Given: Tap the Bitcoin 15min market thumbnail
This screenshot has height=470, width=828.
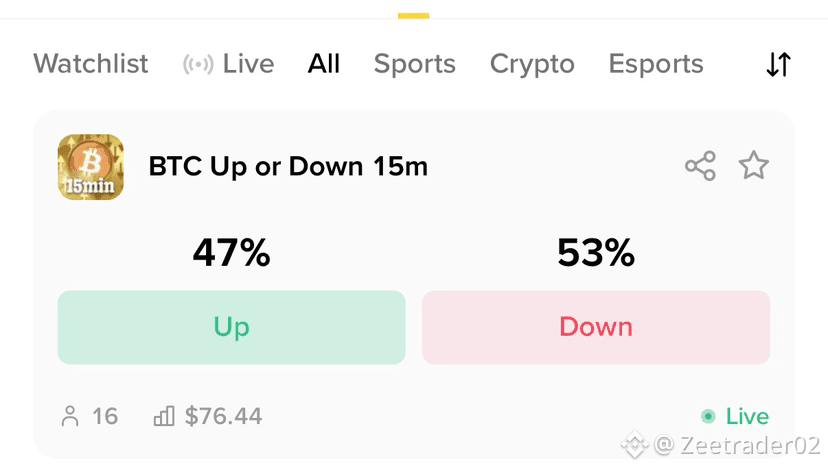Looking at the screenshot, I should tap(90, 167).
